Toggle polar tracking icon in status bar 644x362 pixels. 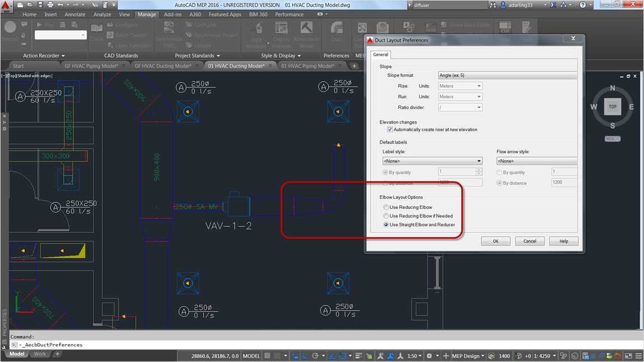(315, 356)
